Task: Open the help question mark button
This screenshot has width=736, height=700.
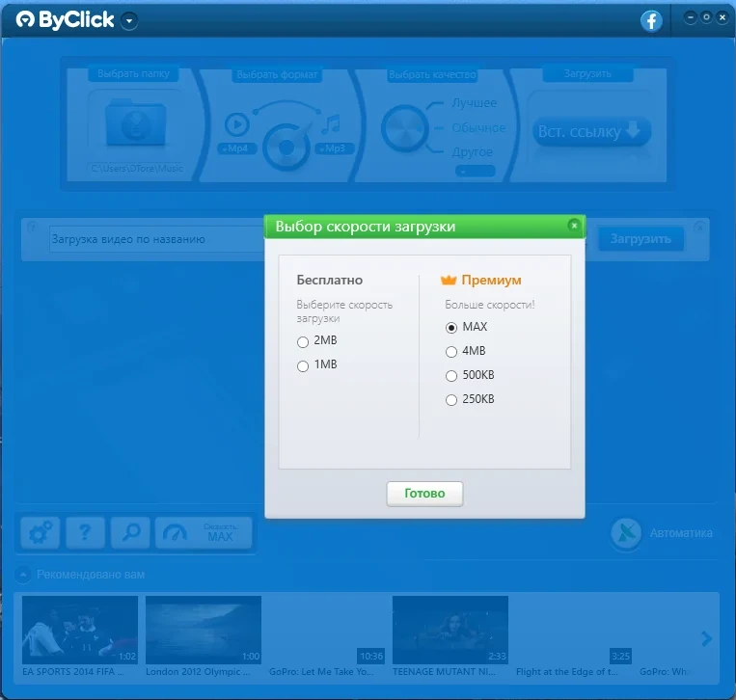Action: (85, 532)
